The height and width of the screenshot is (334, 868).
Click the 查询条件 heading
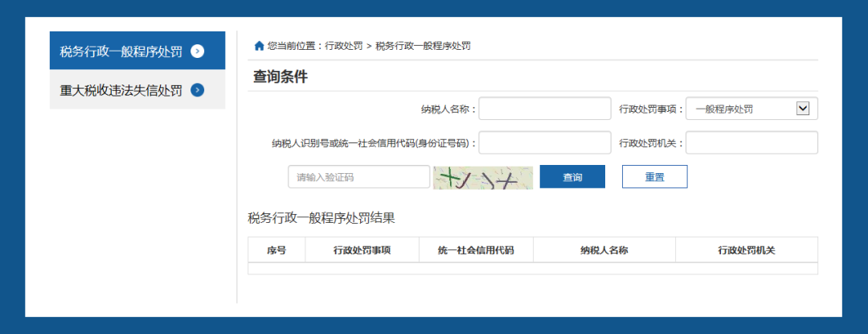(280, 77)
